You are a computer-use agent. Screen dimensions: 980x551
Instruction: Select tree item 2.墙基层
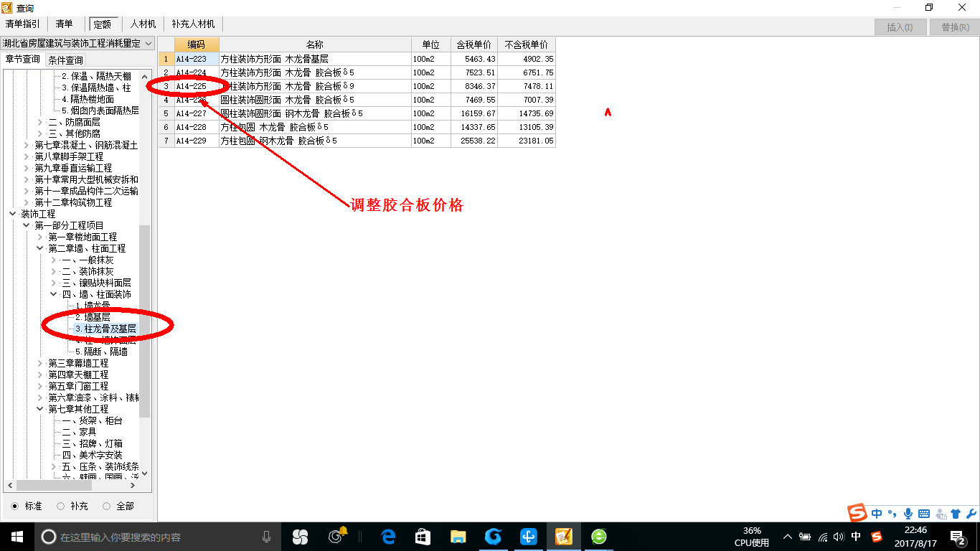[x=93, y=317]
